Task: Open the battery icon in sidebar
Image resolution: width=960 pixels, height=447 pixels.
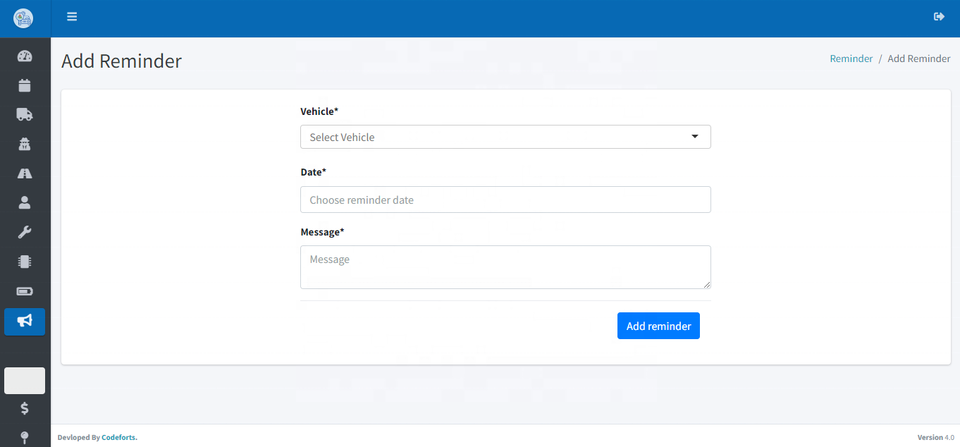Action: [x=25, y=291]
